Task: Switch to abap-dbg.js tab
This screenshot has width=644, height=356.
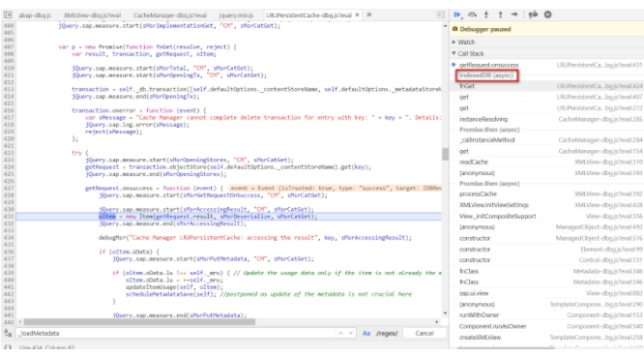Action: coord(35,15)
